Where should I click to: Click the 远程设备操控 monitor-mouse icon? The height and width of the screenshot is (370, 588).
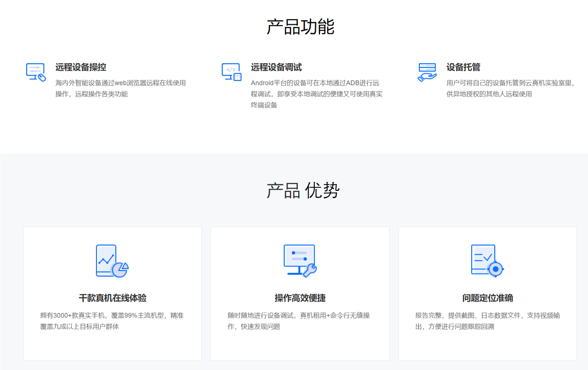click(x=36, y=72)
